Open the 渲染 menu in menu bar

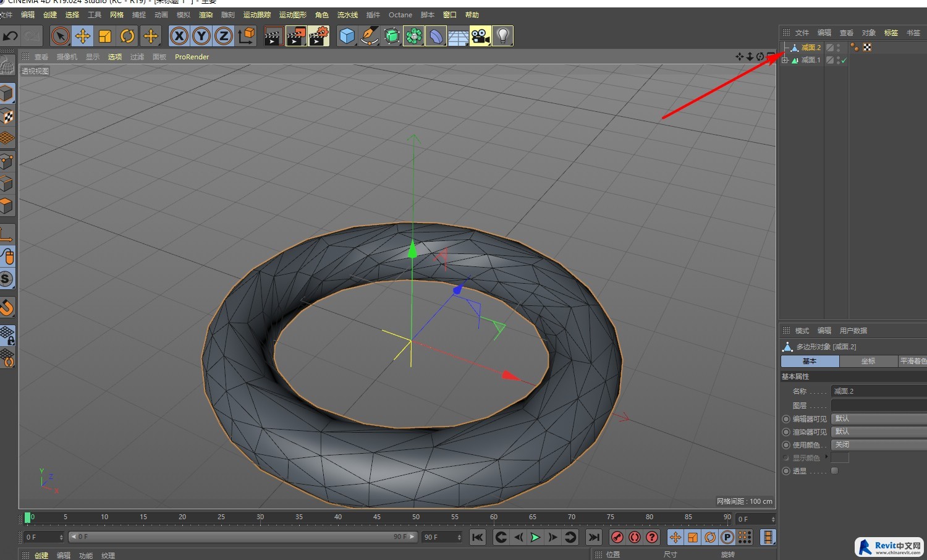pos(206,15)
